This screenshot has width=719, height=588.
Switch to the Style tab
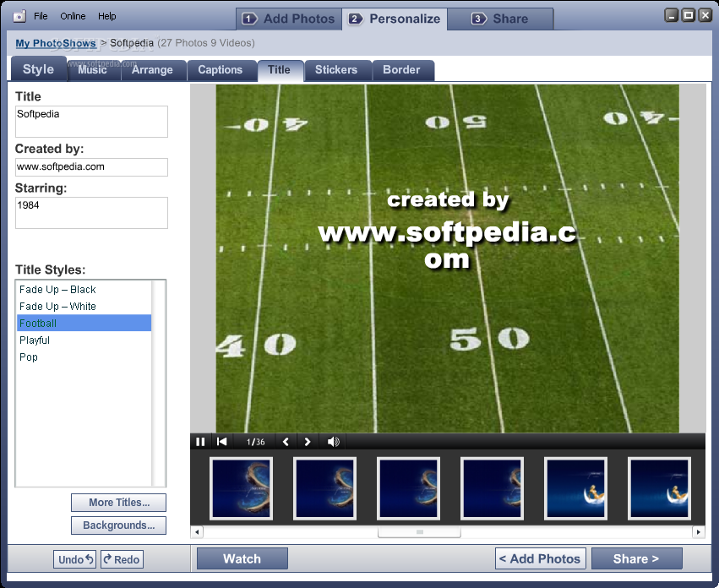coord(39,69)
